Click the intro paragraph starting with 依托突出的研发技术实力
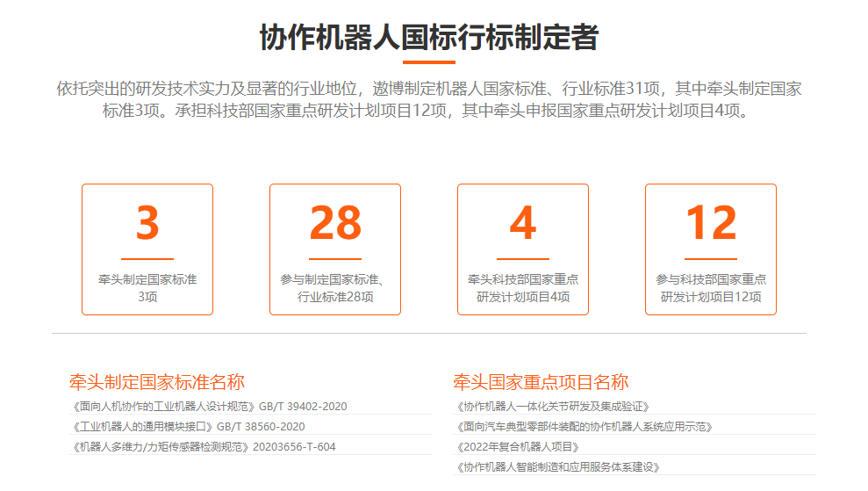This screenshot has width=868, height=491. (428, 99)
